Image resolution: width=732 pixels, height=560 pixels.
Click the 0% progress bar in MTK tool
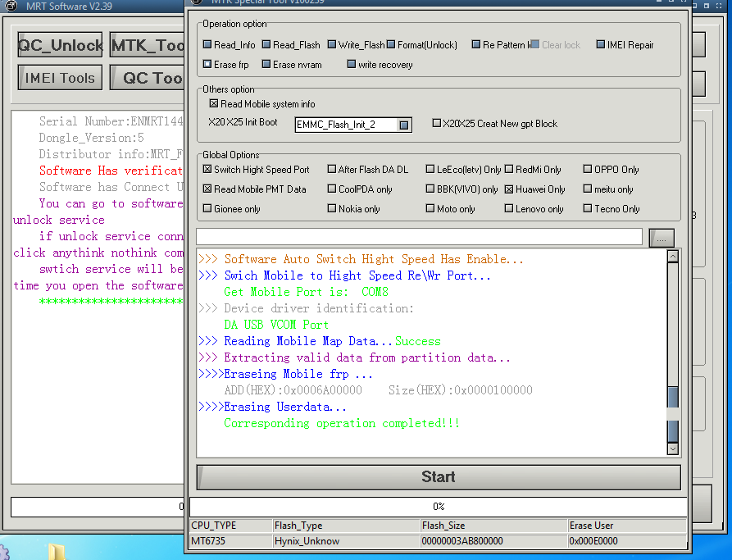[439, 507]
